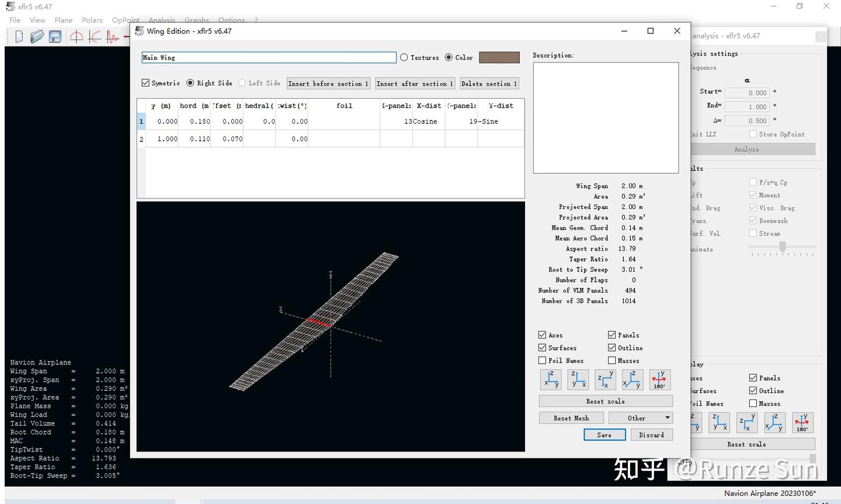This screenshot has width=841, height=504.
Task: Select the half-circle polar graph toolbar icon
Action: 76,36
